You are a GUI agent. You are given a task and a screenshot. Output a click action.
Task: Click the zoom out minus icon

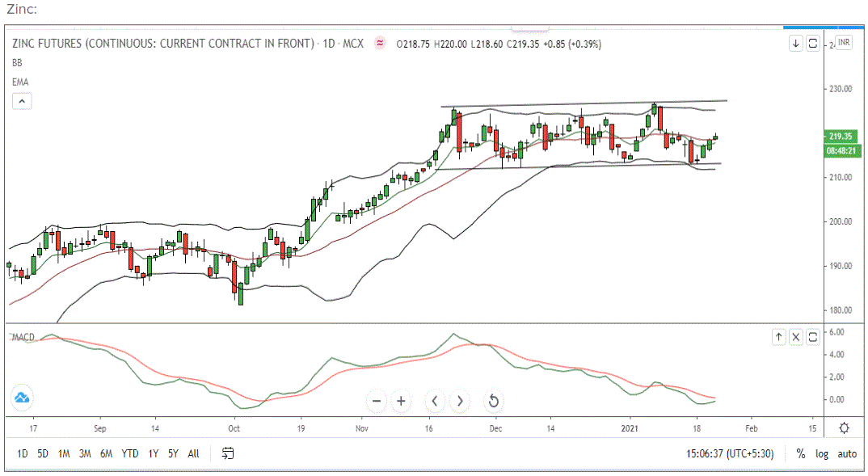pyautogui.click(x=377, y=401)
